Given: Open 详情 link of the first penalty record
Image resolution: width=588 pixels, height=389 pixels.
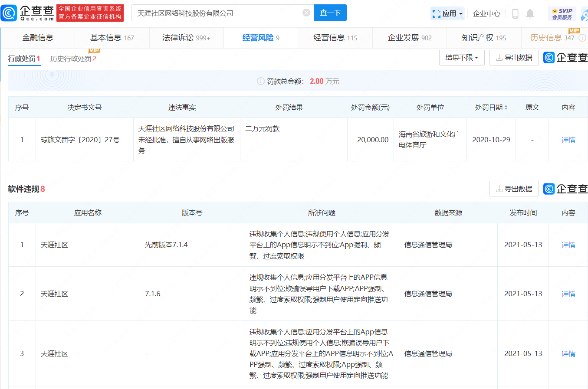Looking at the screenshot, I should click(568, 139).
